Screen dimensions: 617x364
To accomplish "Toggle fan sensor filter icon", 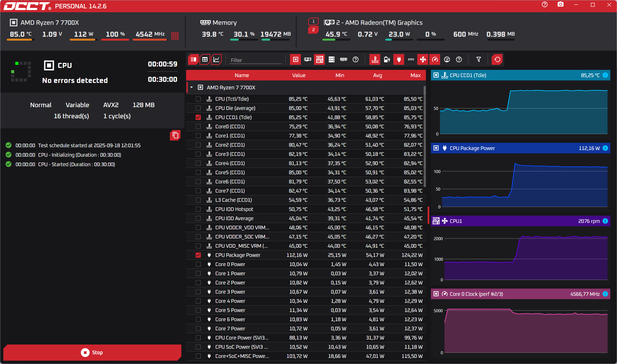I will point(423,60).
